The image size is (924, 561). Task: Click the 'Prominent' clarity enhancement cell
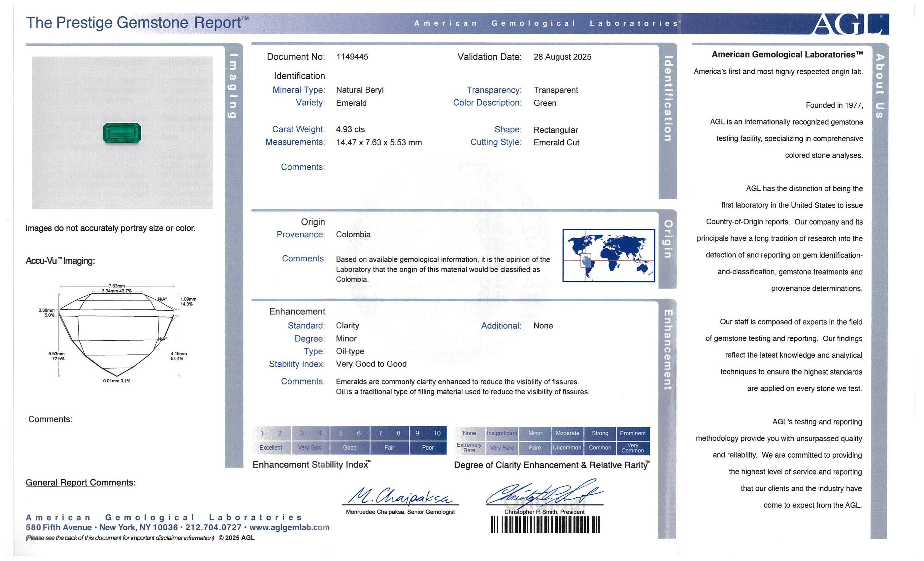633,433
